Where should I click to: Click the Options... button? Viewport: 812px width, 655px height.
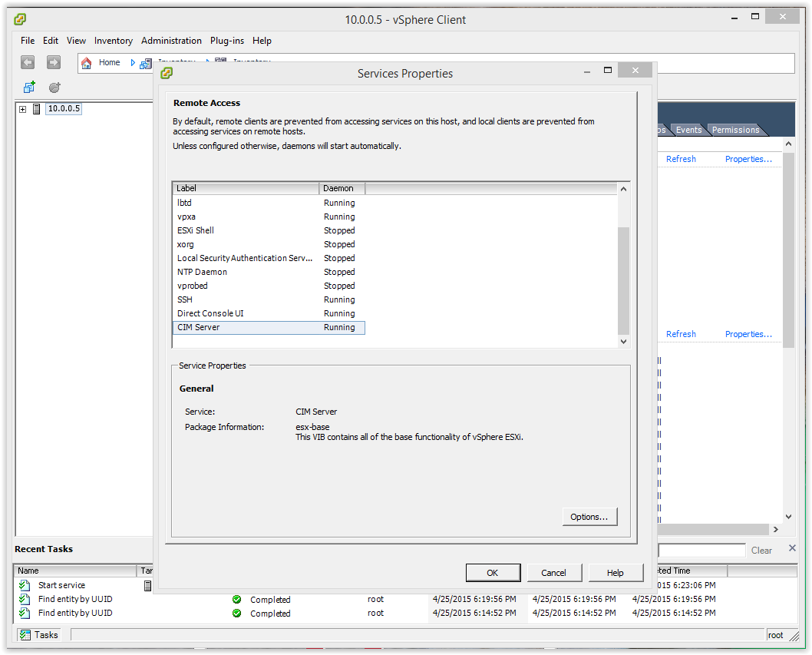pyautogui.click(x=589, y=517)
